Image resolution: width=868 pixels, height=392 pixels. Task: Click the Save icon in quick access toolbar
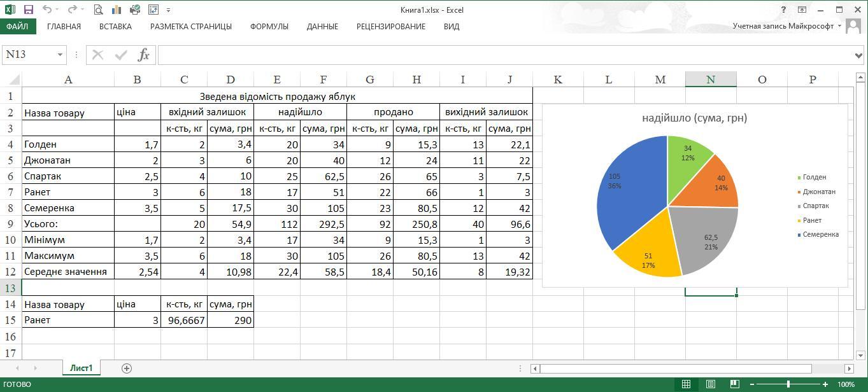tap(28, 10)
